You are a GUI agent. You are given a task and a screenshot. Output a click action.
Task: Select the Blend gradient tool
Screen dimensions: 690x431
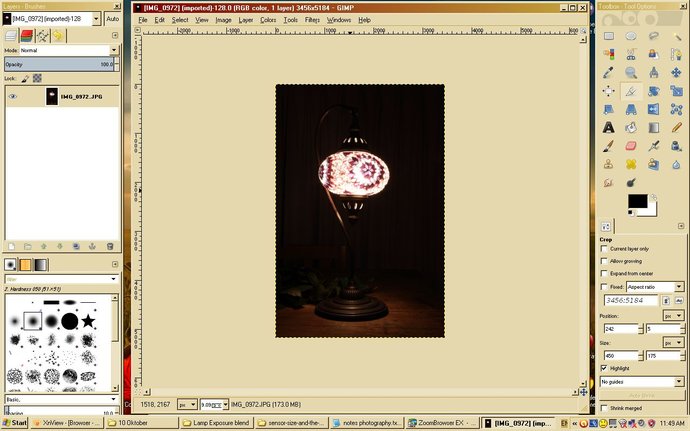(653, 127)
